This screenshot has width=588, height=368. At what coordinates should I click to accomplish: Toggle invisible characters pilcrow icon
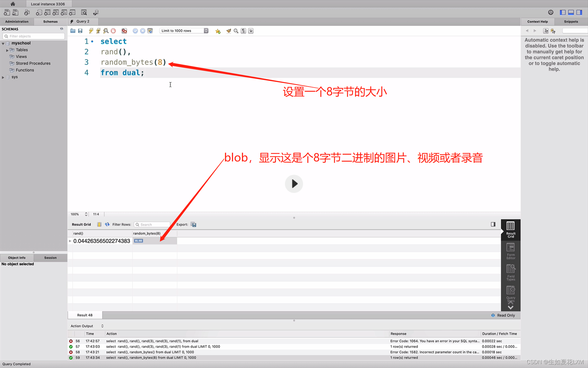[x=243, y=31]
